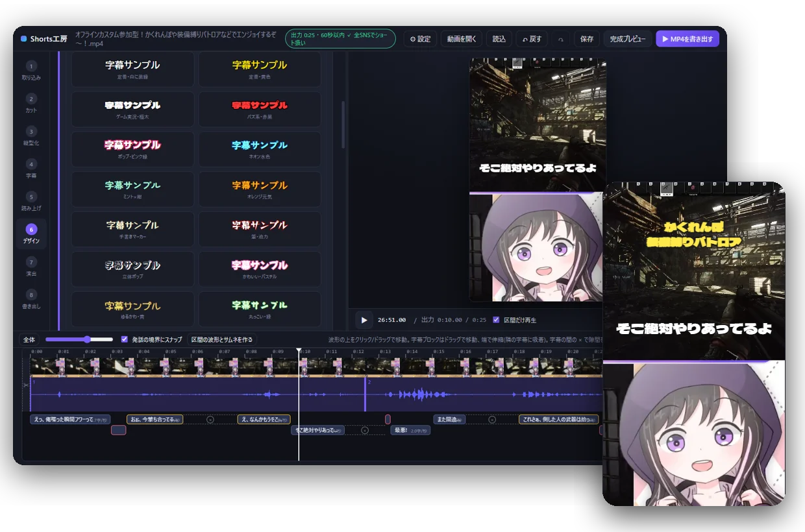
Task: Choose subtitle style ネオン水色
Action: [260, 149]
